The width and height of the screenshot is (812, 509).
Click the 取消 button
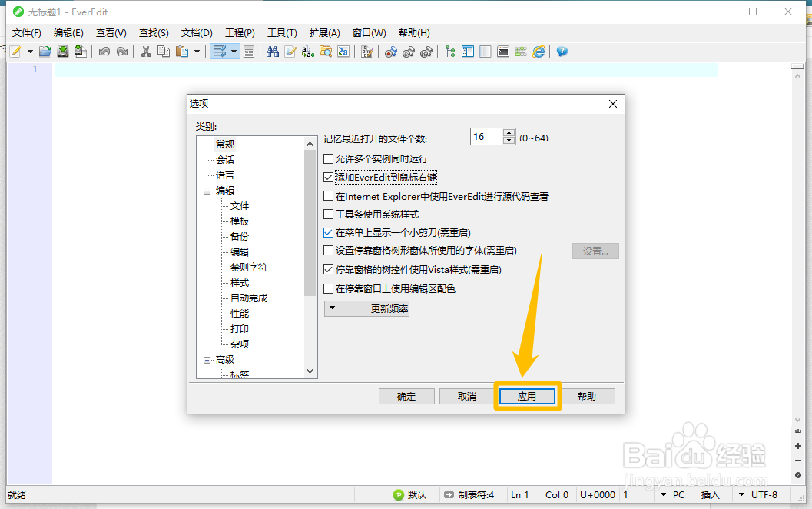click(x=467, y=397)
